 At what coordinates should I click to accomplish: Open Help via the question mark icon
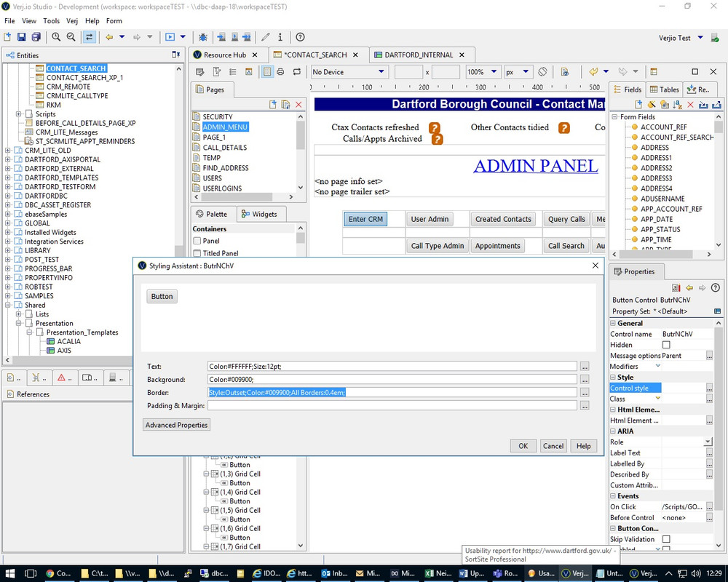tap(301, 37)
